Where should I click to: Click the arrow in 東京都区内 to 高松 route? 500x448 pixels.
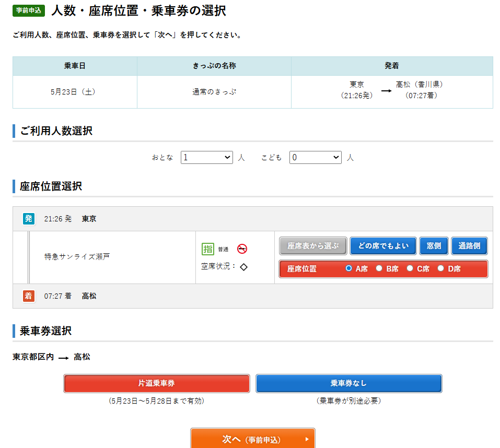[63, 358]
